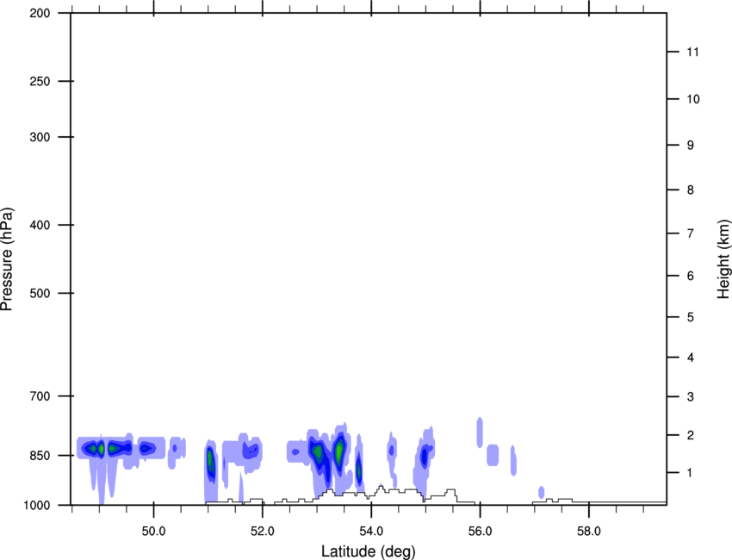This screenshot has width=732, height=560.
Task: Pick the 11 km height label
Action: (692, 52)
